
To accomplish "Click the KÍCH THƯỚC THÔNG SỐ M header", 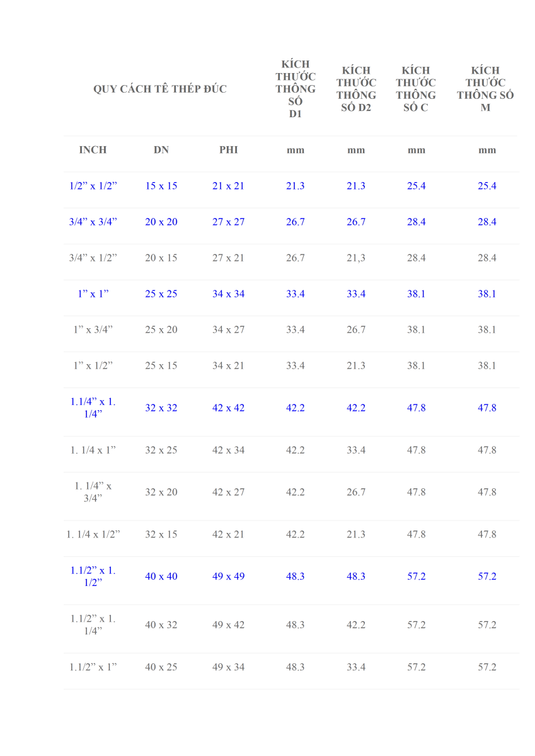I will pos(486,89).
